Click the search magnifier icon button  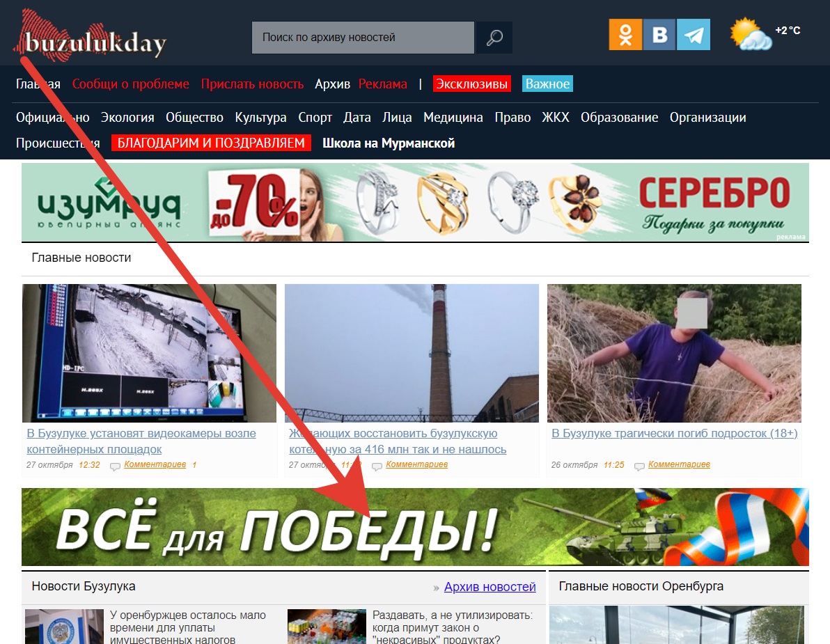pos(494,38)
